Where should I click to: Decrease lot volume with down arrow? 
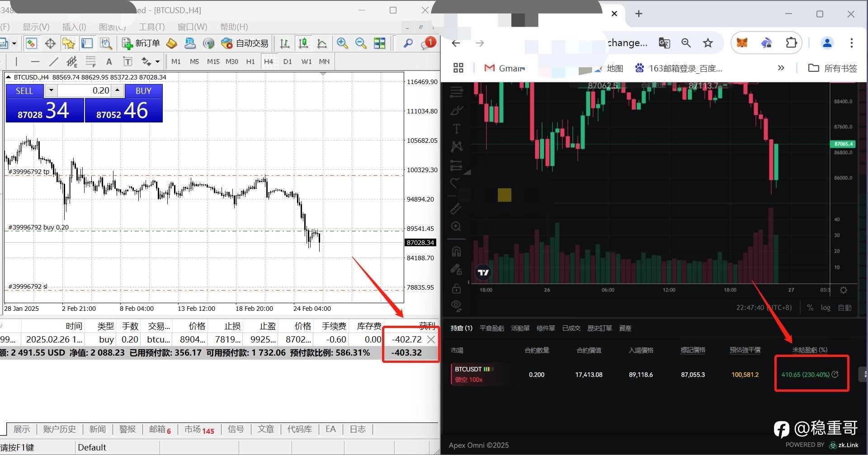point(51,90)
